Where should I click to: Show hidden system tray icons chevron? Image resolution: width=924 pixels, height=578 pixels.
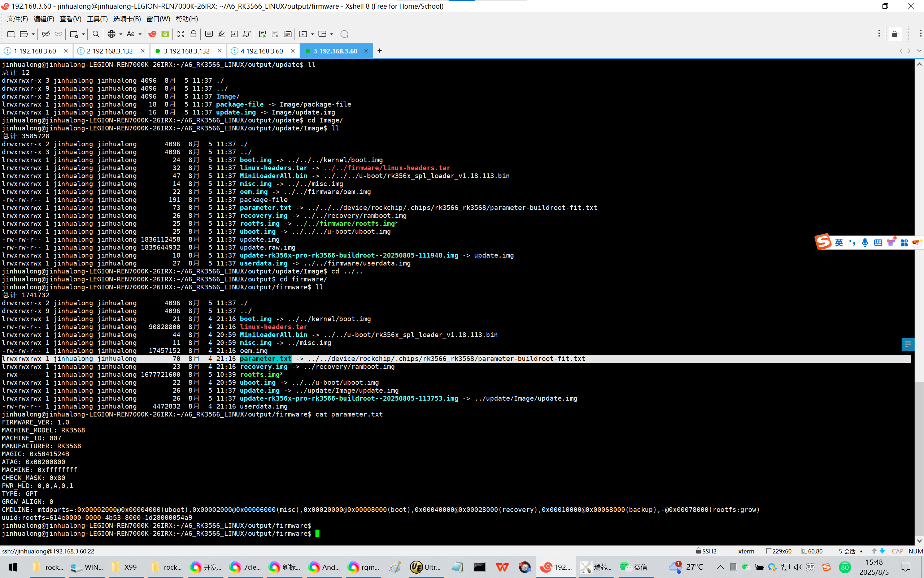coord(720,567)
